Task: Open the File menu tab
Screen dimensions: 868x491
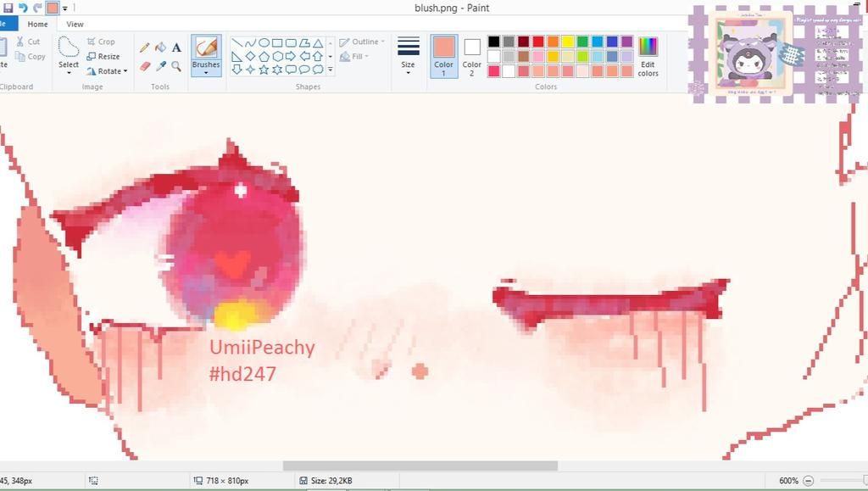Action: (x=8, y=24)
